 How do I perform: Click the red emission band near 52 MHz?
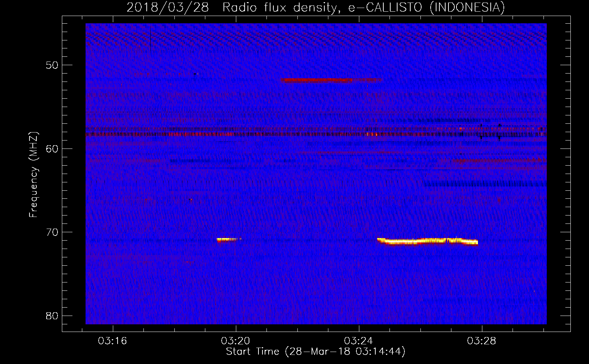pos(332,80)
